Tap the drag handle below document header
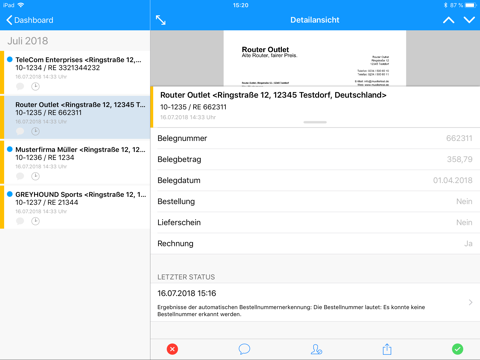480x360 pixels. click(x=315, y=122)
